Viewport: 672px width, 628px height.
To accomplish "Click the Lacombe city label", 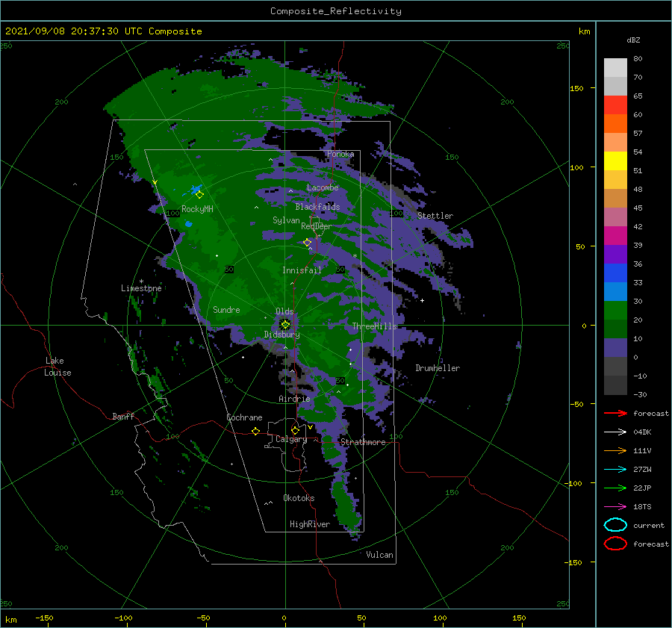I will [323, 187].
